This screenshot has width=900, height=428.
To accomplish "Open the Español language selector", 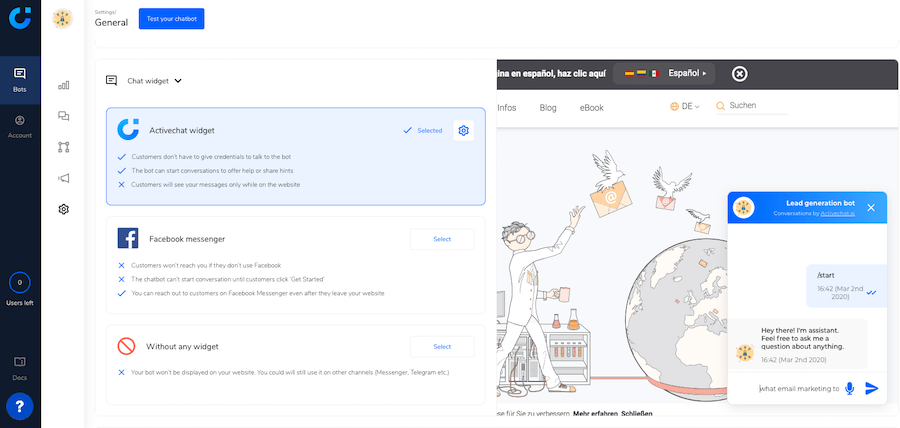I will [665, 73].
